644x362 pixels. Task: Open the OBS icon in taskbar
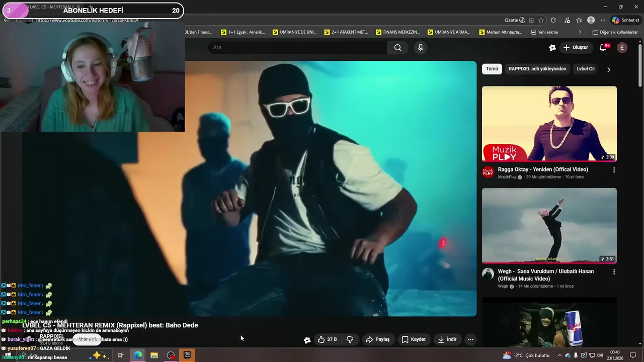171,355
